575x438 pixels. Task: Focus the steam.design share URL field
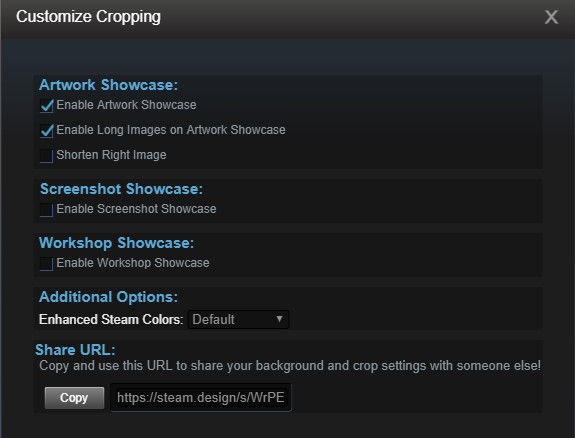tap(201, 398)
